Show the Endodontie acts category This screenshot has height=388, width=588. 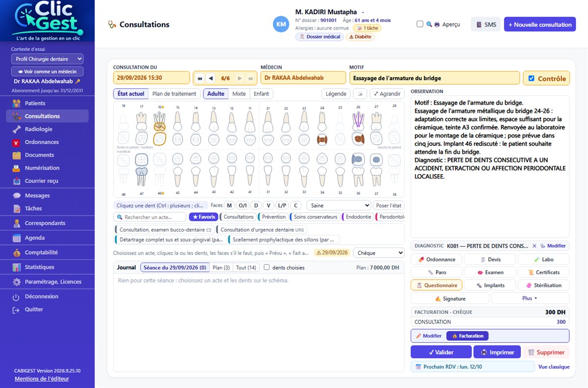pyautogui.click(x=357, y=217)
